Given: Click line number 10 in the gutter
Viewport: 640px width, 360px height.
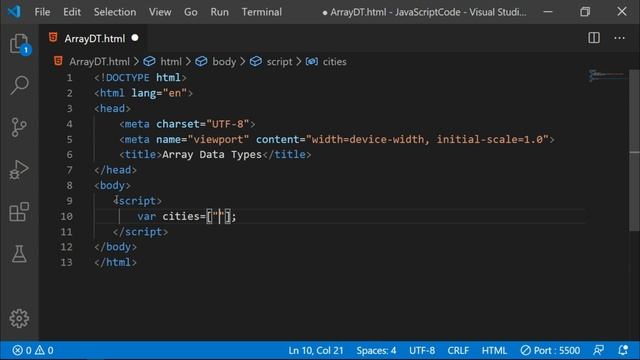Looking at the screenshot, I should 67,216.
